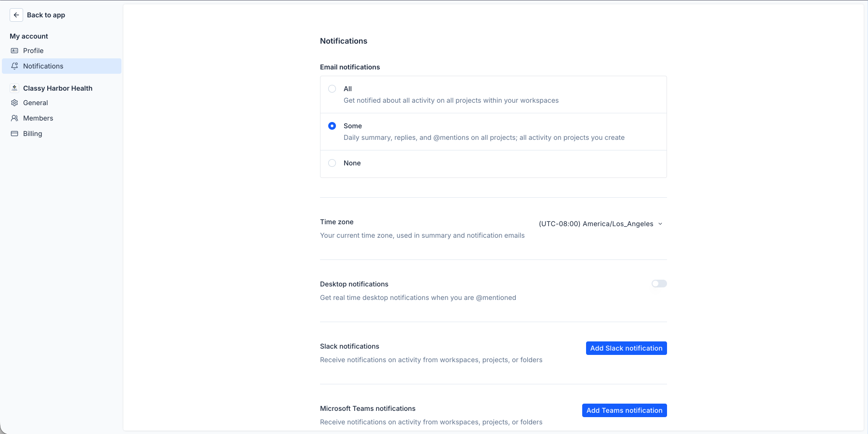Click Add Teams notification

pyautogui.click(x=624, y=410)
